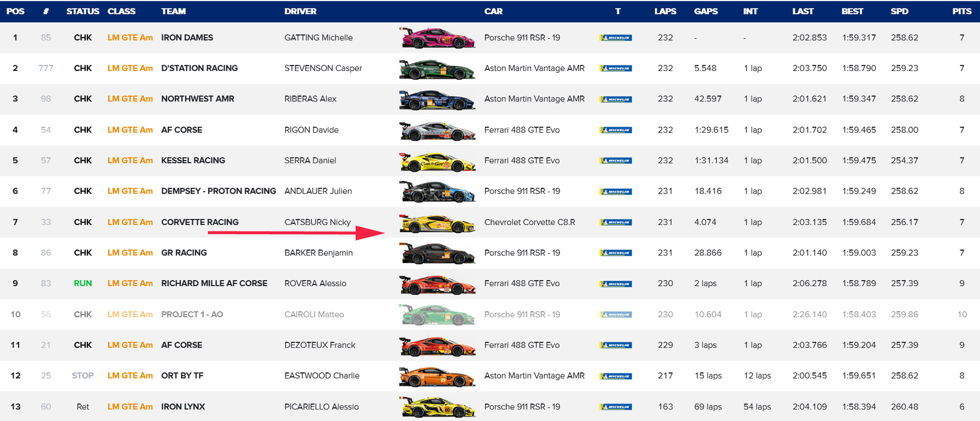Sort by the POS column header

[x=15, y=11]
